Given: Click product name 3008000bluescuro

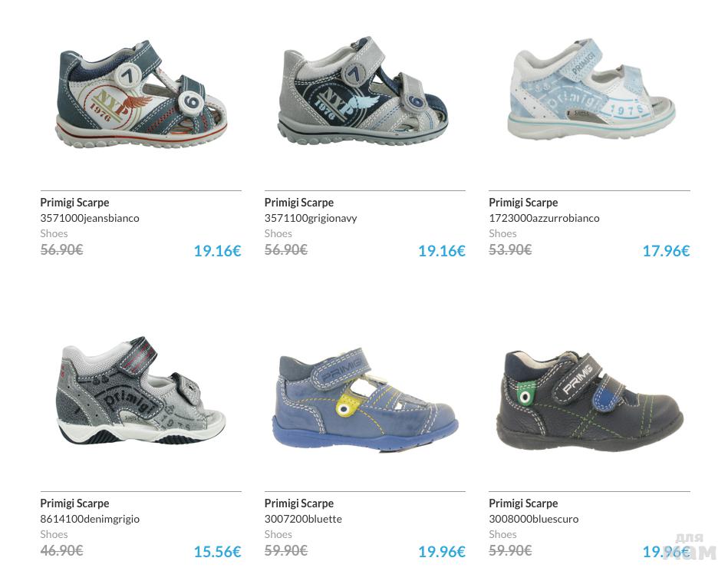Looking at the screenshot, I should click(533, 519).
